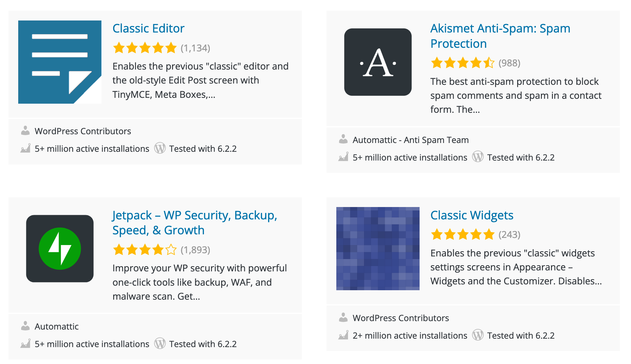Open the Akismet Anti-Spam: Spam Protection link
Image resolution: width=631 pixels, height=364 pixels.
click(500, 36)
